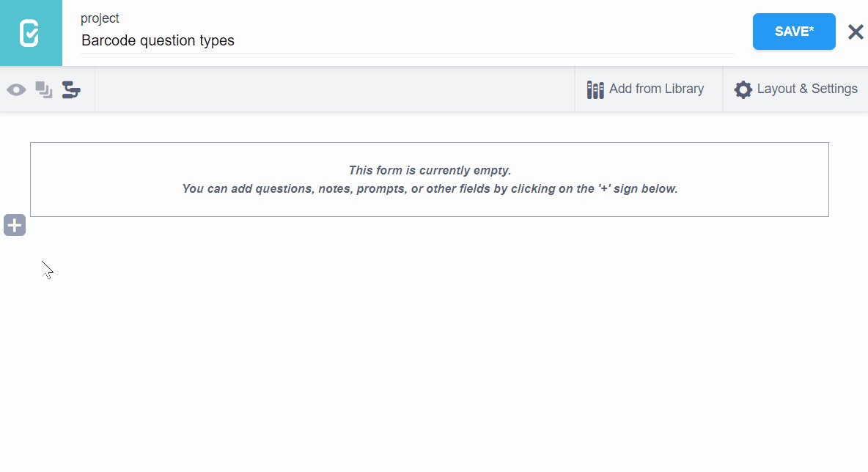Click the 'Layout & Settings' text label

[807, 89]
